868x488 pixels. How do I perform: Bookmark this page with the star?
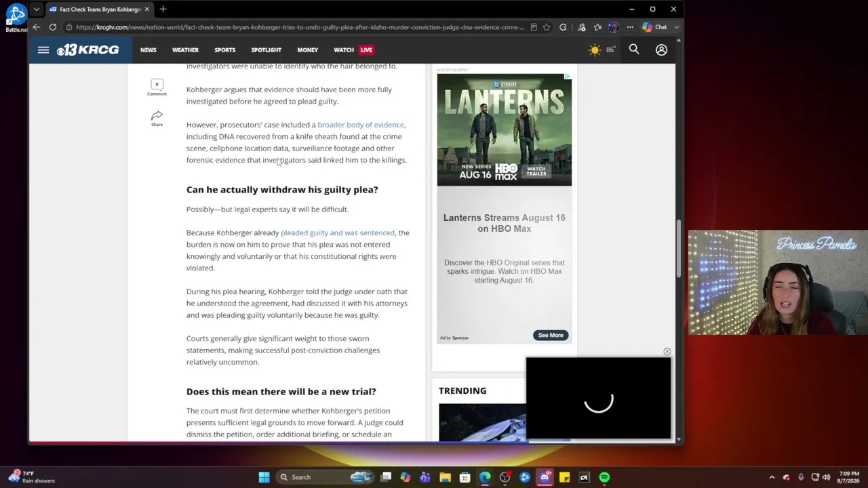[547, 27]
